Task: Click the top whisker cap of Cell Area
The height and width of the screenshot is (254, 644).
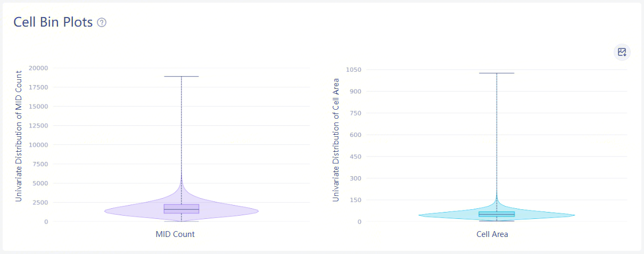Action: [x=497, y=73]
